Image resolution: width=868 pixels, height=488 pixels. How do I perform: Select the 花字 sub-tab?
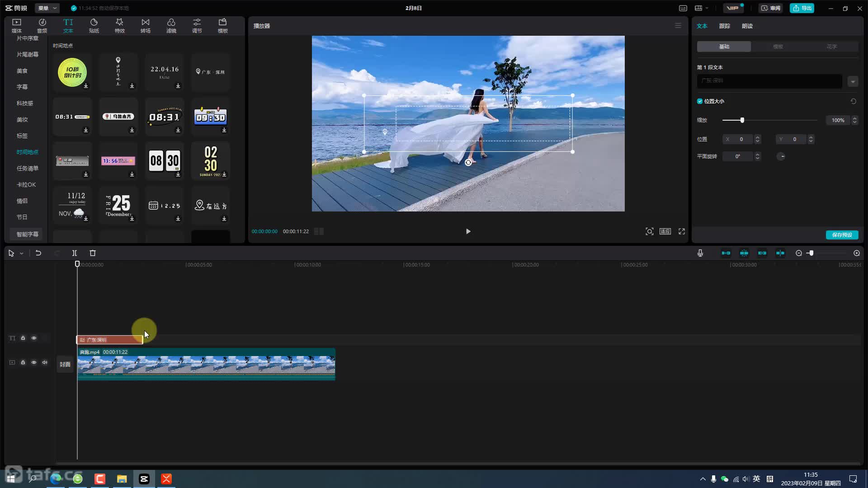point(832,47)
